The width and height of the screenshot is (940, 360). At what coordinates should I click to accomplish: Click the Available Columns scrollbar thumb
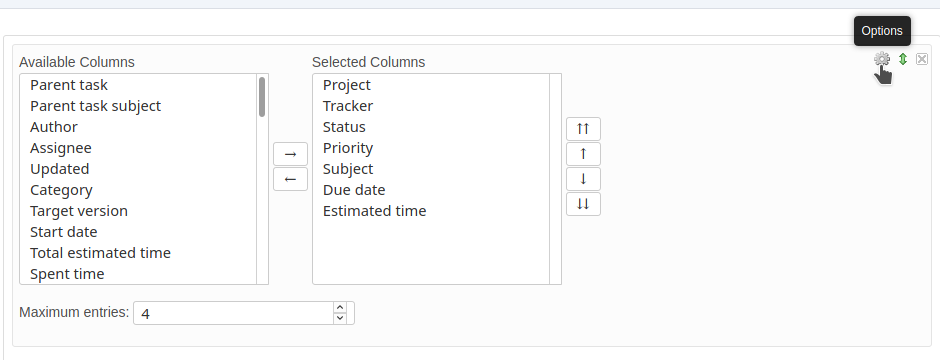[x=262, y=96]
